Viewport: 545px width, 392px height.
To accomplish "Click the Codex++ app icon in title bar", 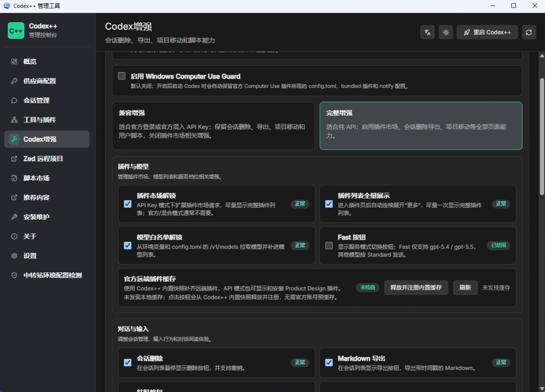I will pos(7,6).
